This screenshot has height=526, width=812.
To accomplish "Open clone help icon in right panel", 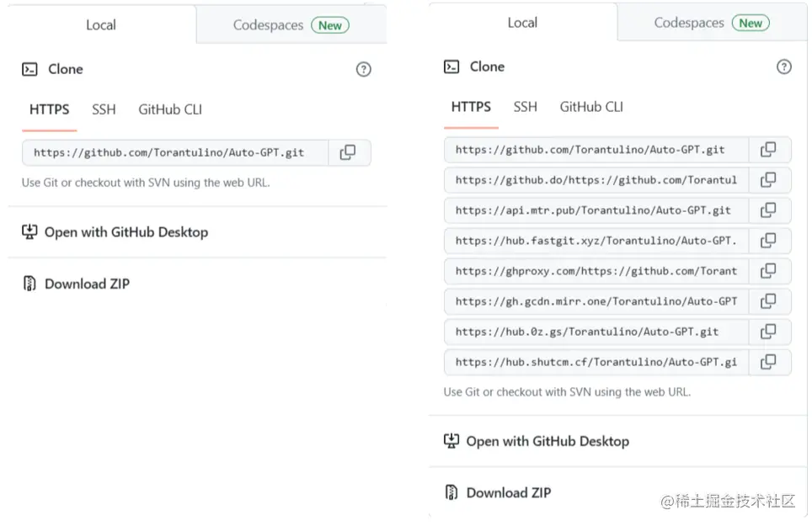I will pyautogui.click(x=784, y=66).
